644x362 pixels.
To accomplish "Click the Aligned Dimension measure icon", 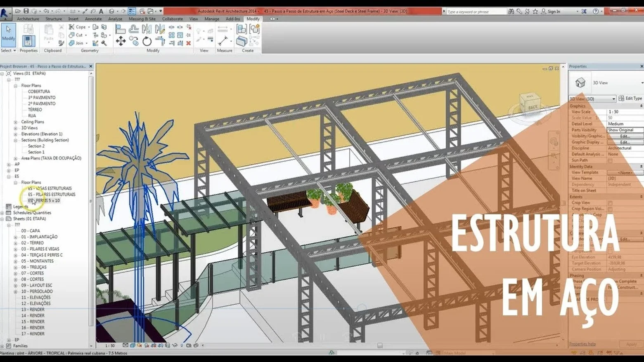I will [x=223, y=40].
